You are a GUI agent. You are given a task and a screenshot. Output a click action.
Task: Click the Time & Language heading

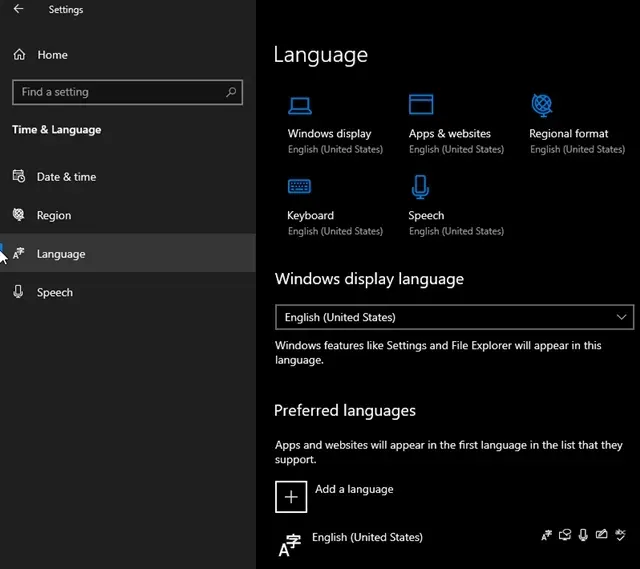click(x=56, y=130)
